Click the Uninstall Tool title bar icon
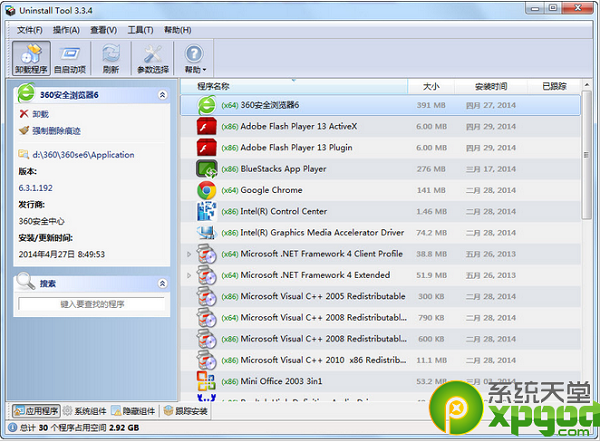The height and width of the screenshot is (442, 600). click(x=10, y=11)
